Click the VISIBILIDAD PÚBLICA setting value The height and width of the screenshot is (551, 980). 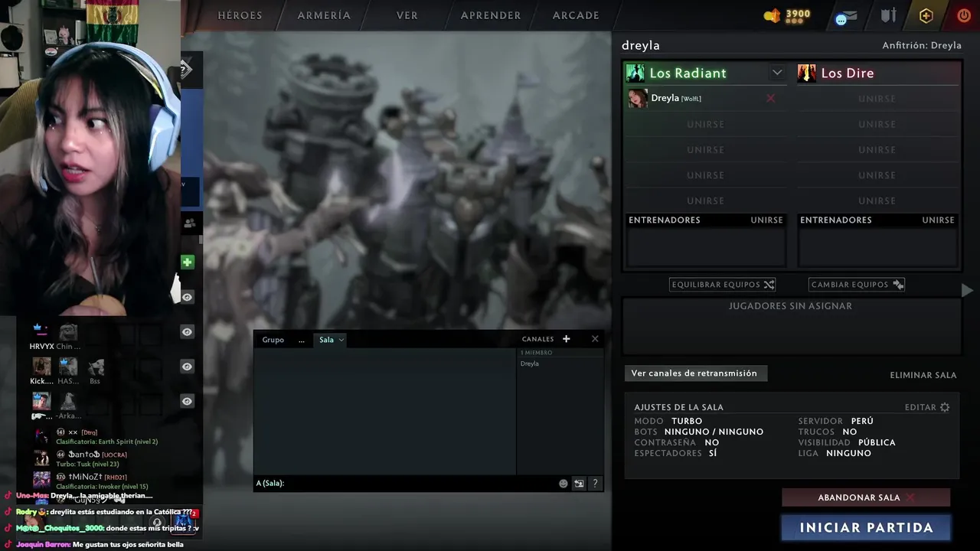[x=877, y=442]
